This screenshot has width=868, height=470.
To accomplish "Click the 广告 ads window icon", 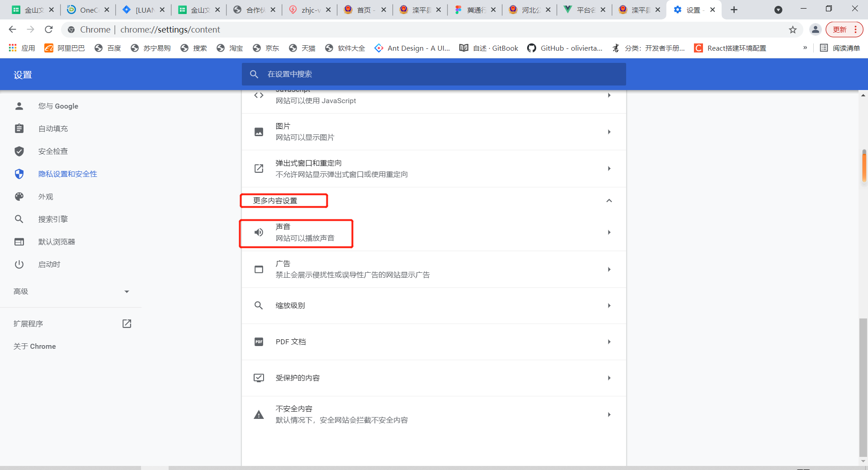I will pos(259,269).
